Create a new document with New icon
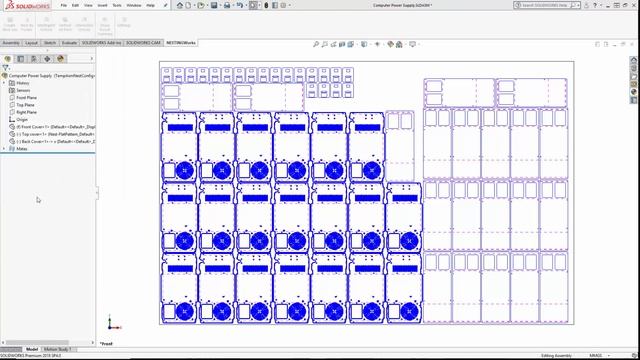The height and width of the screenshot is (360, 640). pyautogui.click(x=188, y=5)
